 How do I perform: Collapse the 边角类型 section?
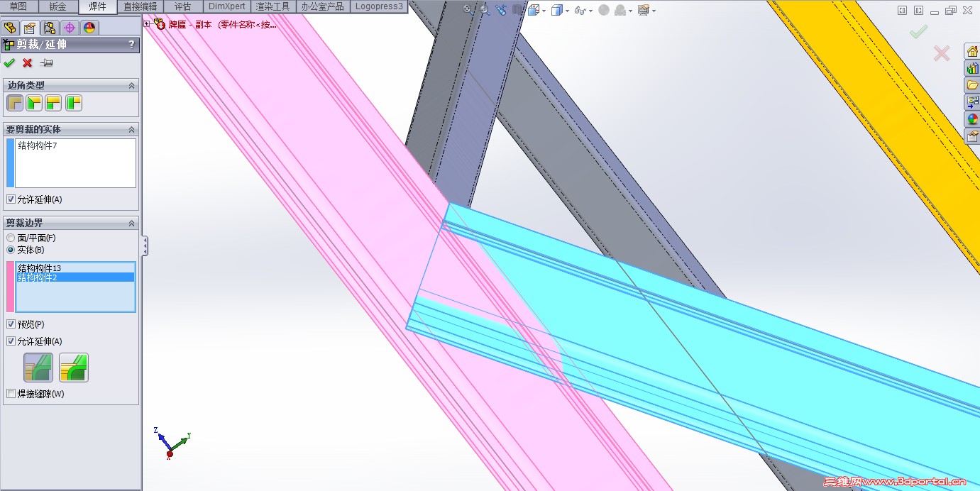point(131,85)
